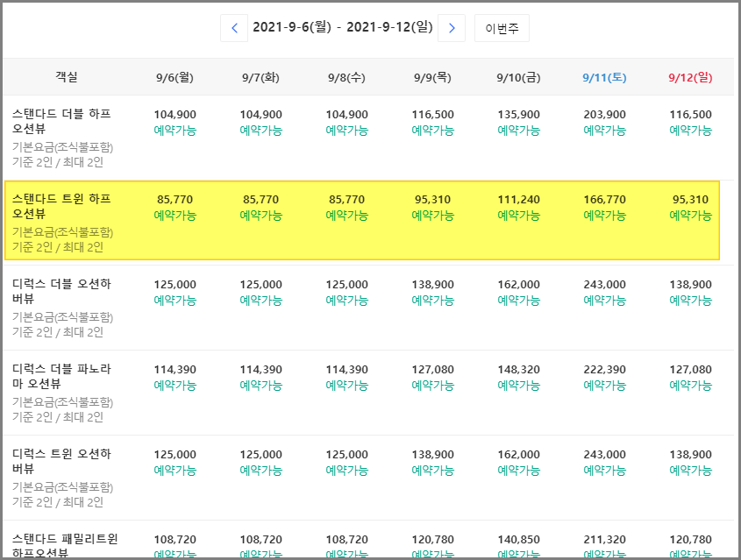Select the 9/7(화) column header

260,77
